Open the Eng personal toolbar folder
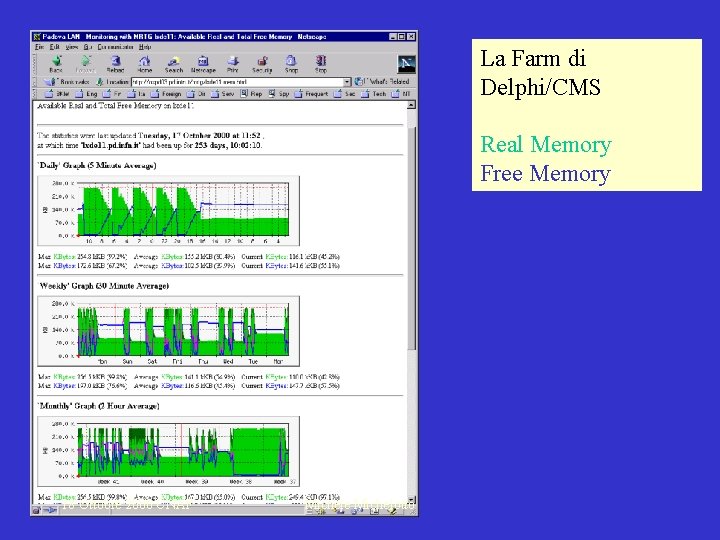 [87, 94]
